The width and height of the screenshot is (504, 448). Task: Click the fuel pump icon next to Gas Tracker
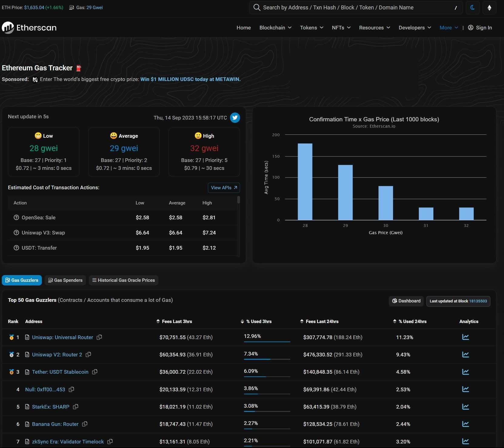point(78,68)
